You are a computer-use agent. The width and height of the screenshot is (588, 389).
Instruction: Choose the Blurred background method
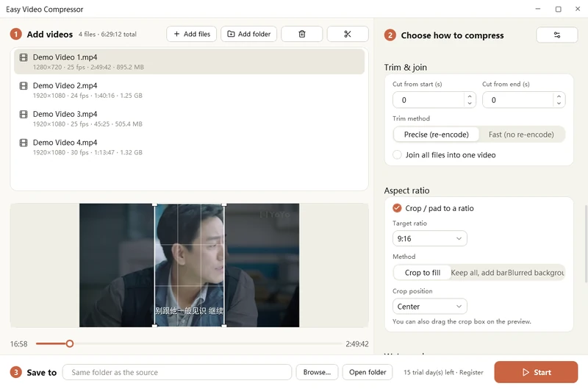536,273
